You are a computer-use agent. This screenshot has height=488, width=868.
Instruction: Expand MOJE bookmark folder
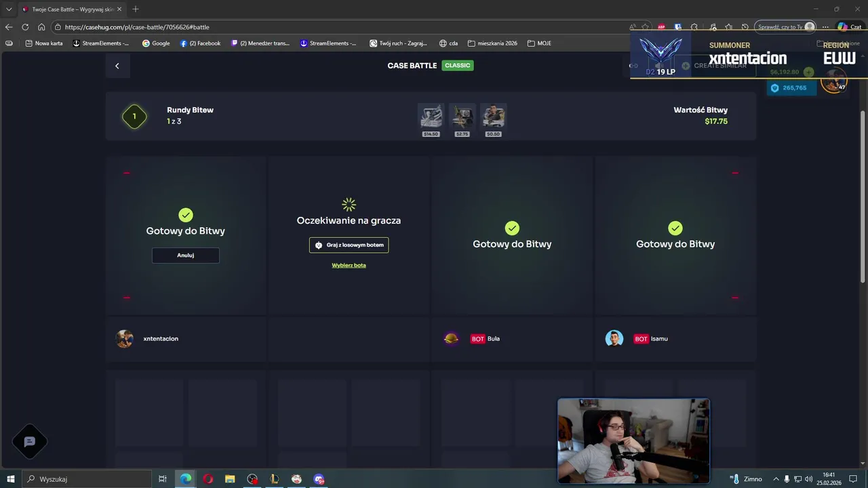click(x=539, y=43)
